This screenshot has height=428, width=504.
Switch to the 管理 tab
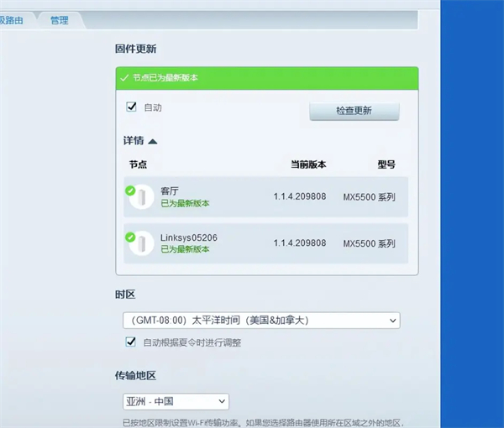click(60, 20)
